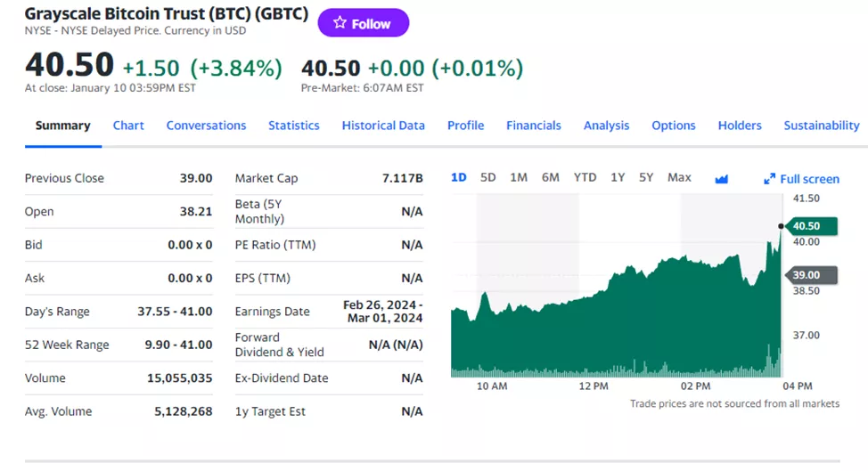Go to the Statistics tab
This screenshot has width=868, height=471.
pos(293,126)
